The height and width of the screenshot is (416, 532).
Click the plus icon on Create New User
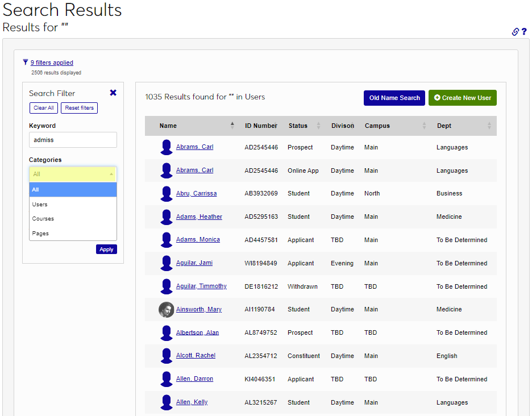(x=437, y=97)
